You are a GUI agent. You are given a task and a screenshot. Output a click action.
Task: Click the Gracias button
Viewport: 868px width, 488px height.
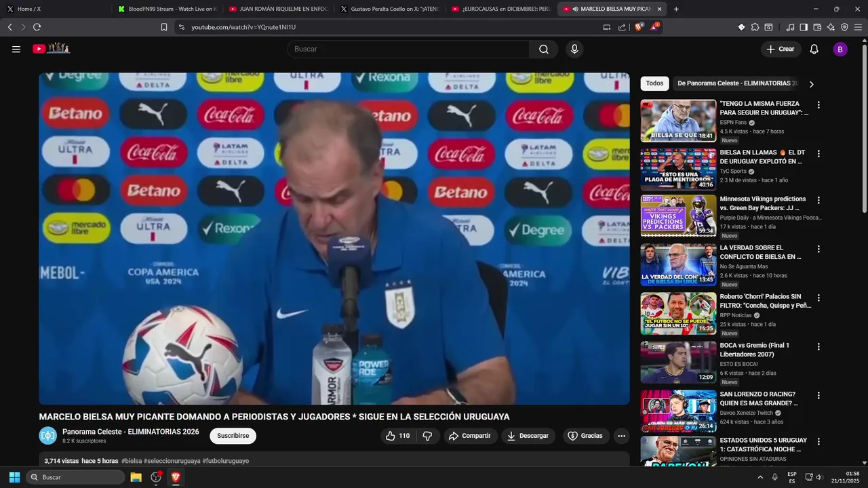tap(585, 436)
